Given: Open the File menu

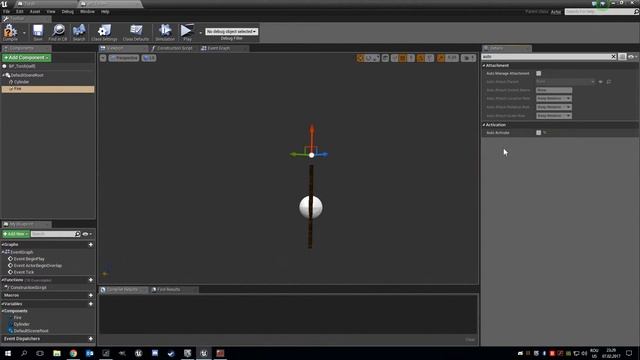Looking at the screenshot, I should [x=7, y=12].
